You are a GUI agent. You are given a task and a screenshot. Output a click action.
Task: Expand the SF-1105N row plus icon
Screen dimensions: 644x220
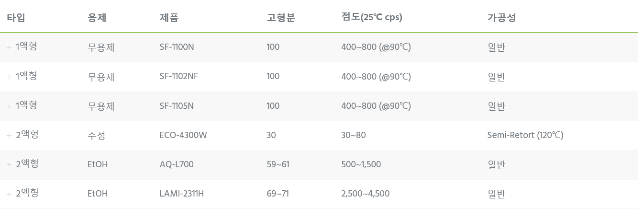click(9, 106)
